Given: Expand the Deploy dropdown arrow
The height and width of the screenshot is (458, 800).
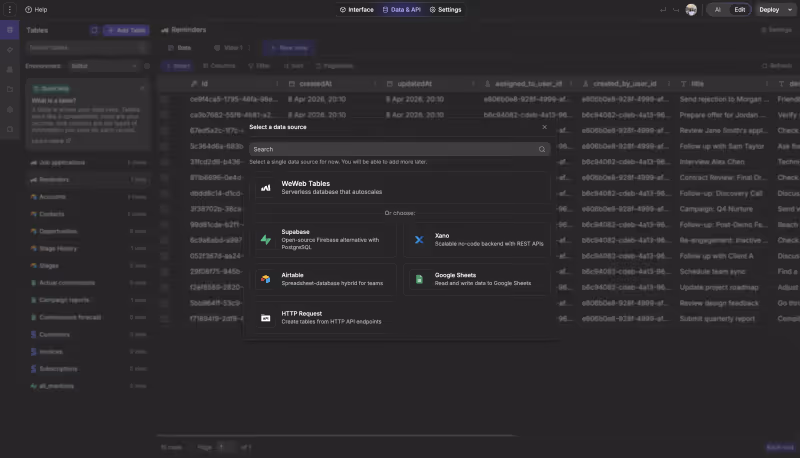Looking at the screenshot, I should pyautogui.click(x=790, y=10).
